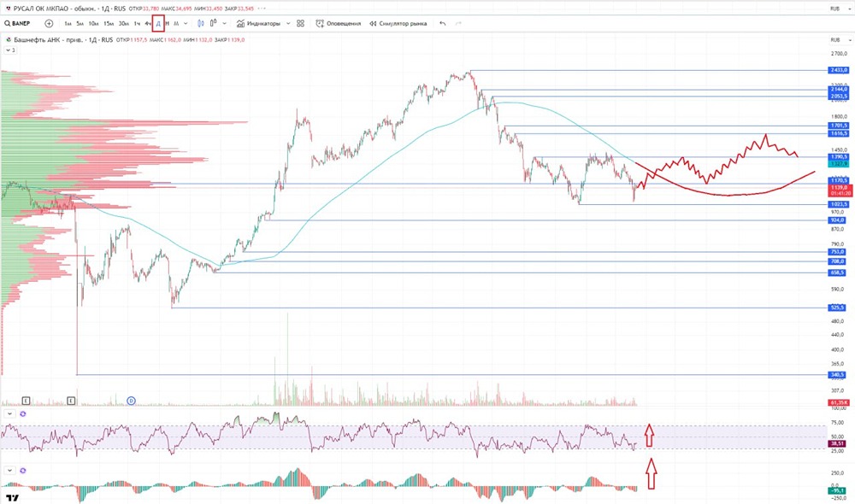
Task: Click the 525,5 price level label
Action: point(838,308)
